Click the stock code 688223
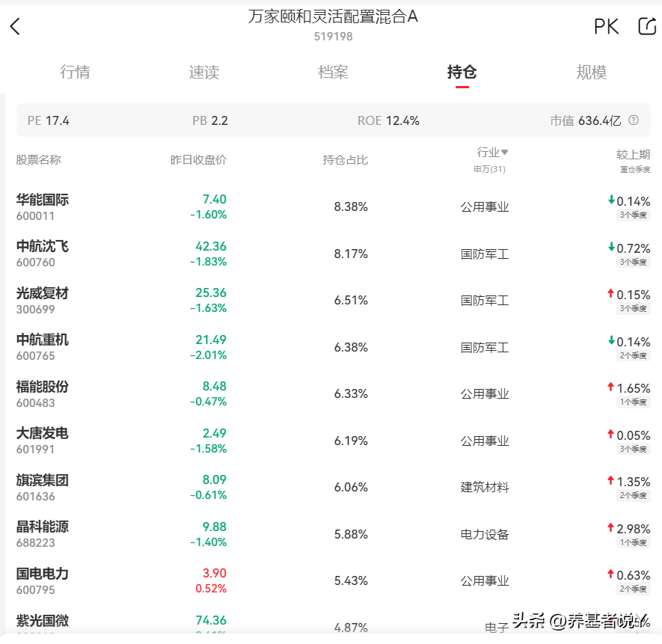This screenshot has height=644, width=662. [x=35, y=542]
